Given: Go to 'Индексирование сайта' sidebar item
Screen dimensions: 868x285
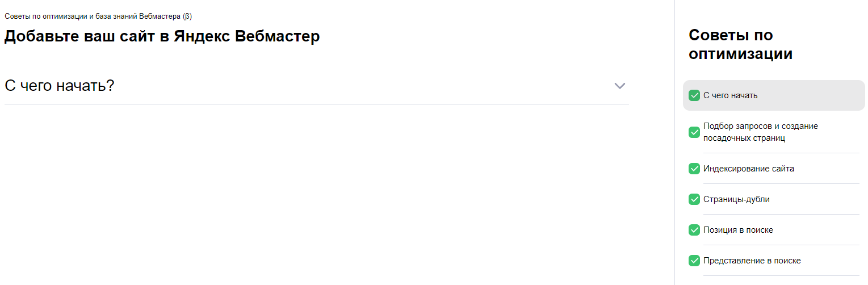Looking at the screenshot, I should (748, 169).
